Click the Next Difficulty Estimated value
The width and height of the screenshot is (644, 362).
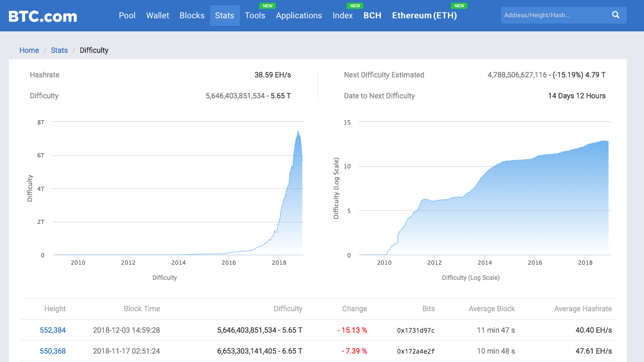coord(547,75)
